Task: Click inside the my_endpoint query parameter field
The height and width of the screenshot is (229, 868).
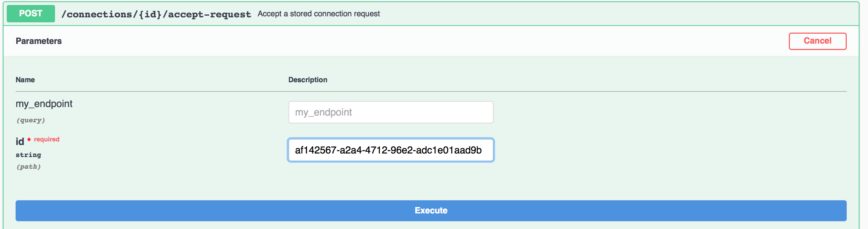Action: pyautogui.click(x=390, y=112)
